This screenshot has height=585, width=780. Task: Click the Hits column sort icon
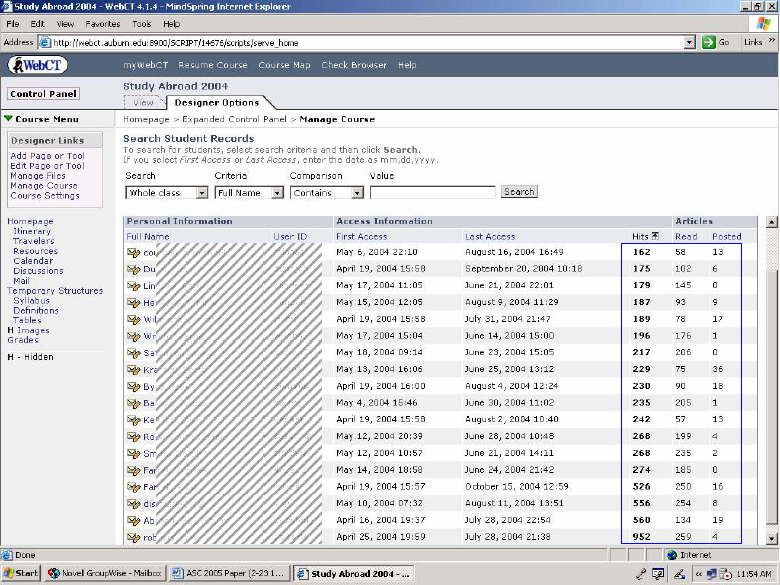click(x=655, y=236)
